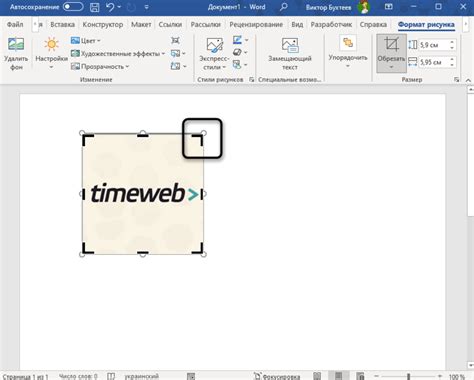Open the Экспресс-стили gallery
This screenshot has height=380, width=474.
click(214, 53)
